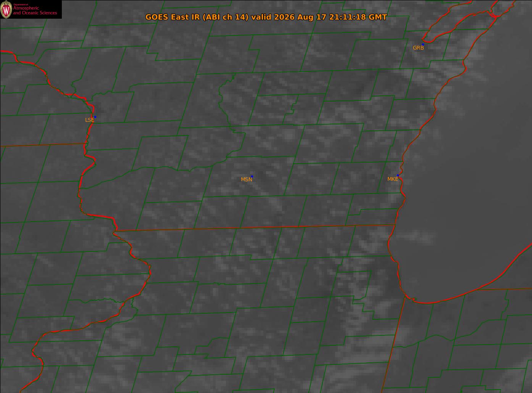The height and width of the screenshot is (393, 532).
Task: Click the GOES East IR title text
Action: click(266, 17)
